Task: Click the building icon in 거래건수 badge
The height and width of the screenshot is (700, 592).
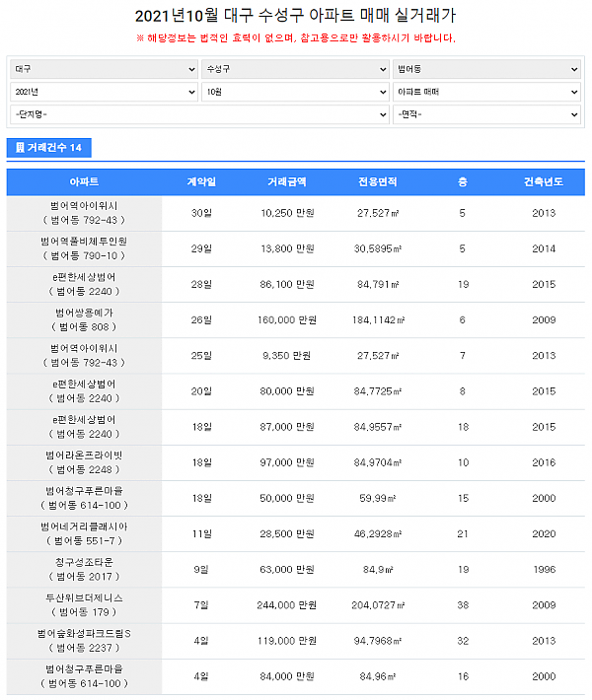Action: pyautogui.click(x=20, y=148)
